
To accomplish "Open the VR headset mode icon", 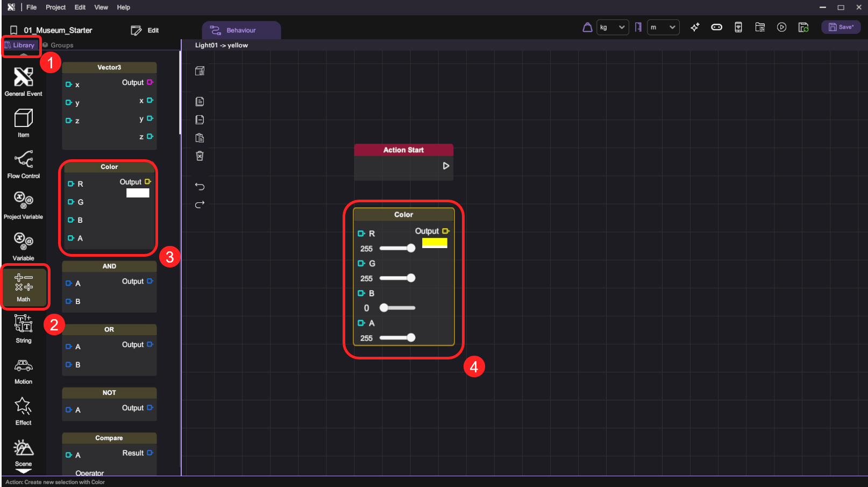I will [716, 27].
